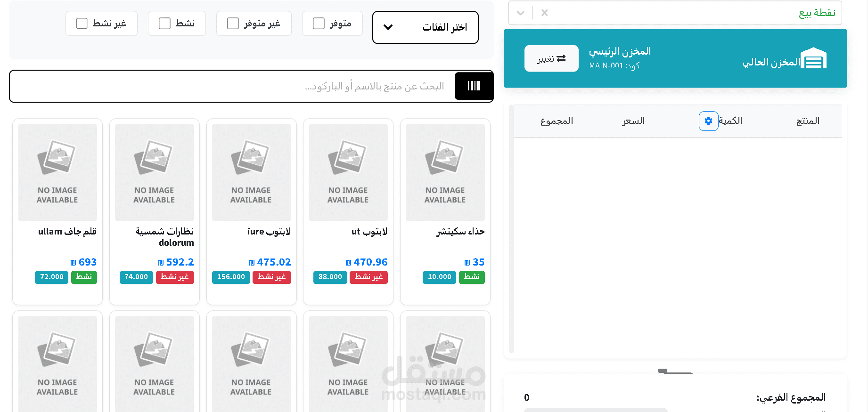Viewport: 868px width, 412px height.
Task: Click the cart table vertical scrollbar
Action: [x=511, y=229]
